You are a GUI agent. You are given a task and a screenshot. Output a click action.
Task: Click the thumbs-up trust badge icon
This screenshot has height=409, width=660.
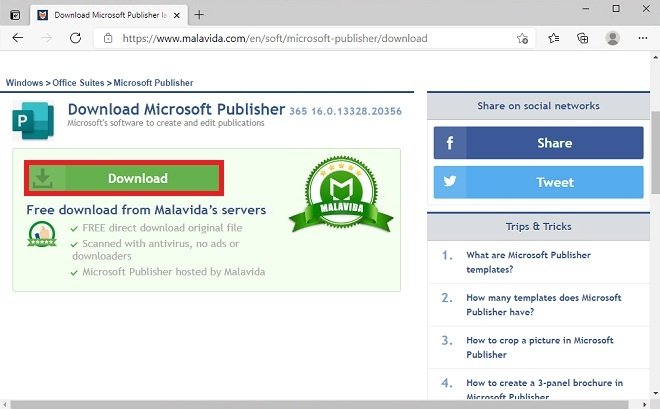tap(42, 234)
